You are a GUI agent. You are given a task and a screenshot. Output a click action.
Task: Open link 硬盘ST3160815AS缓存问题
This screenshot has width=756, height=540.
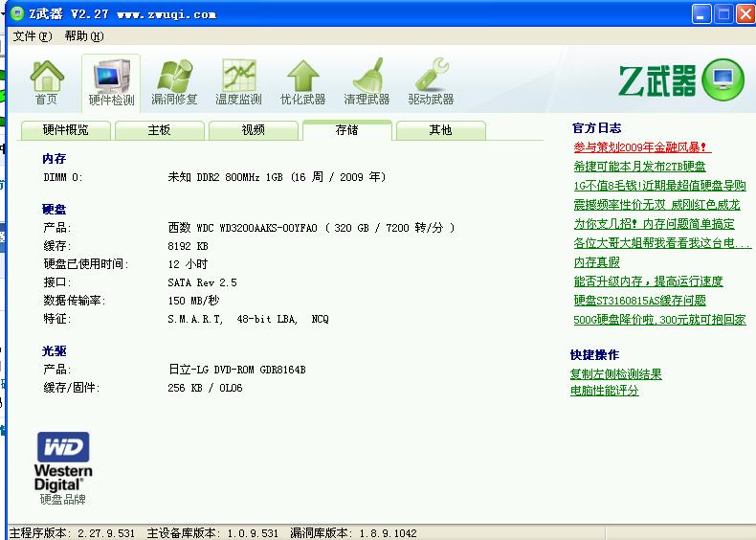(639, 301)
